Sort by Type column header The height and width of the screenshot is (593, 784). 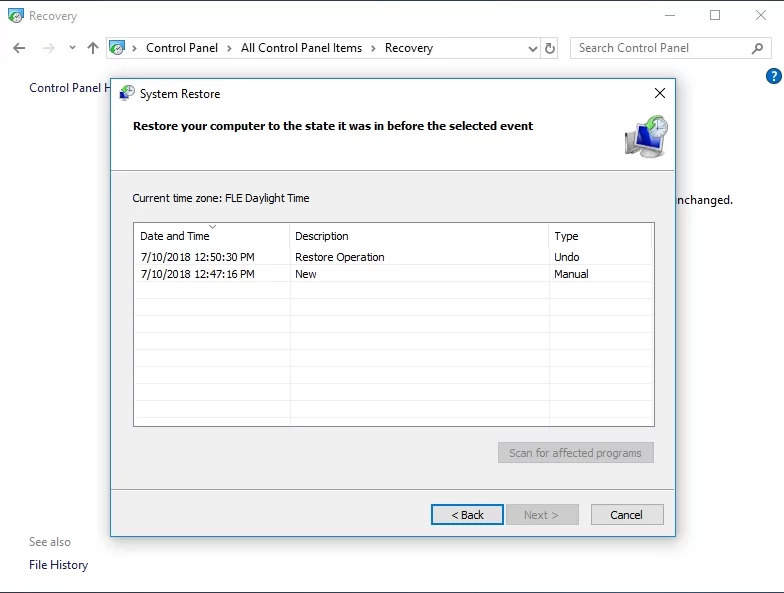(600, 236)
